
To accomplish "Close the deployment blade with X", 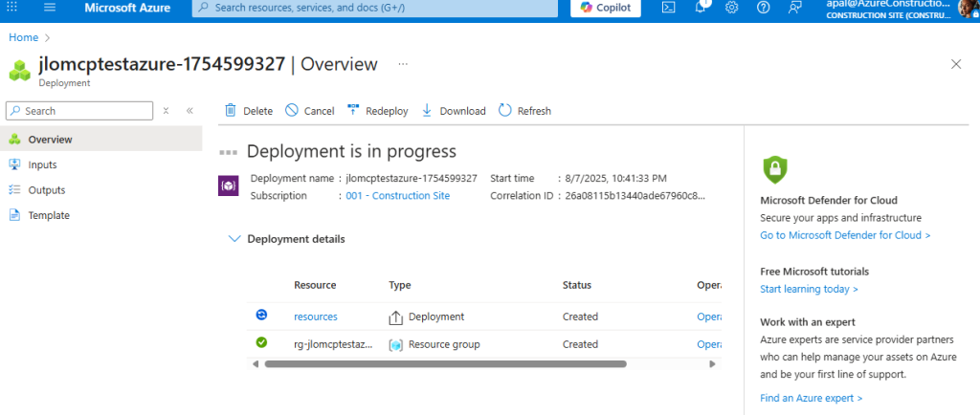I will point(956,64).
